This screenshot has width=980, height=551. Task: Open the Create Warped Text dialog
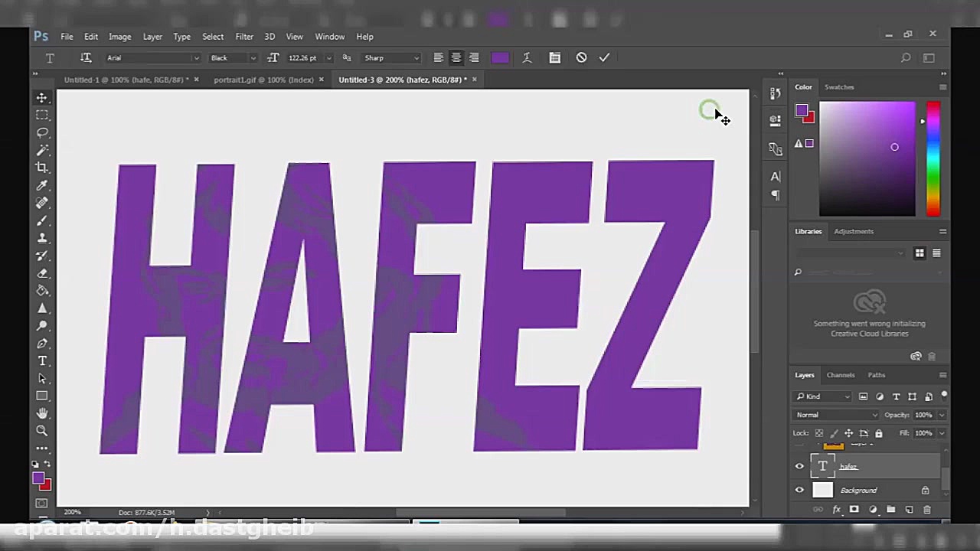(527, 57)
